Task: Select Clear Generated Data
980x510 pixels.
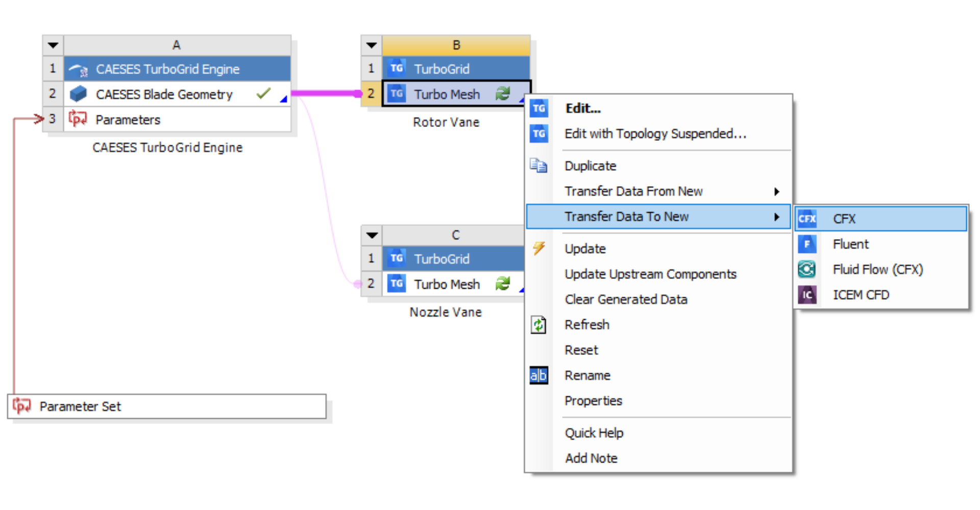Action: 658,299
